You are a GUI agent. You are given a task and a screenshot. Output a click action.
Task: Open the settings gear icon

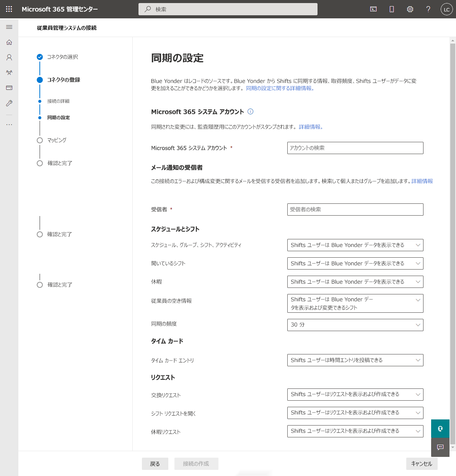coord(410,9)
